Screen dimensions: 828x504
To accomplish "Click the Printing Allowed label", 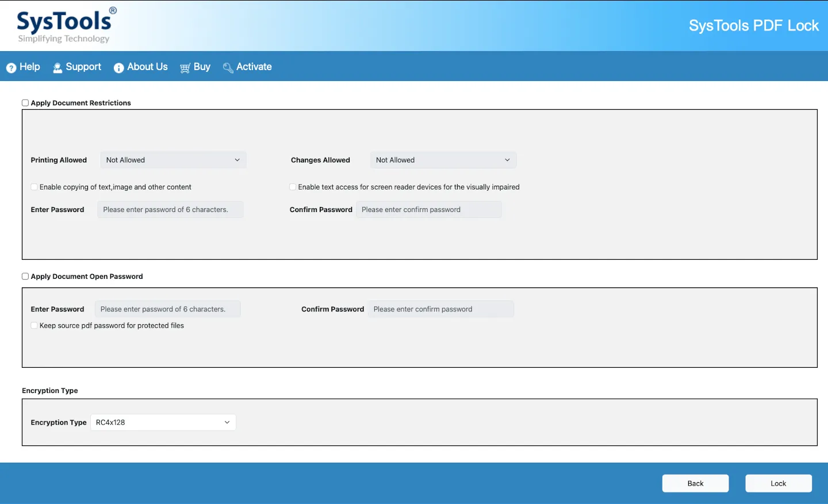I will pos(59,160).
